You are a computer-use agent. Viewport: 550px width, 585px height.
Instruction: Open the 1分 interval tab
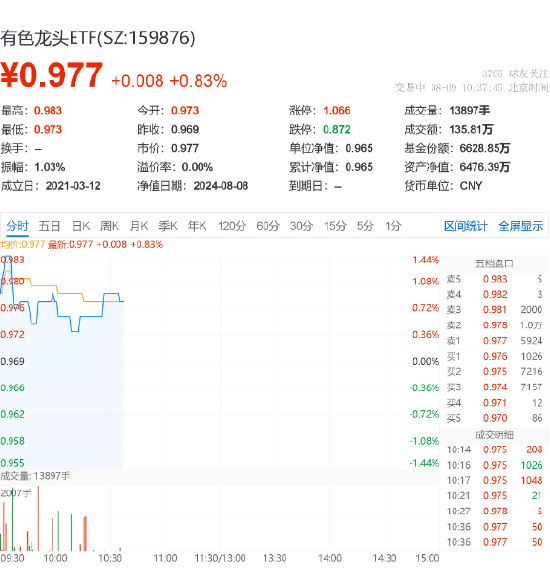tap(393, 226)
